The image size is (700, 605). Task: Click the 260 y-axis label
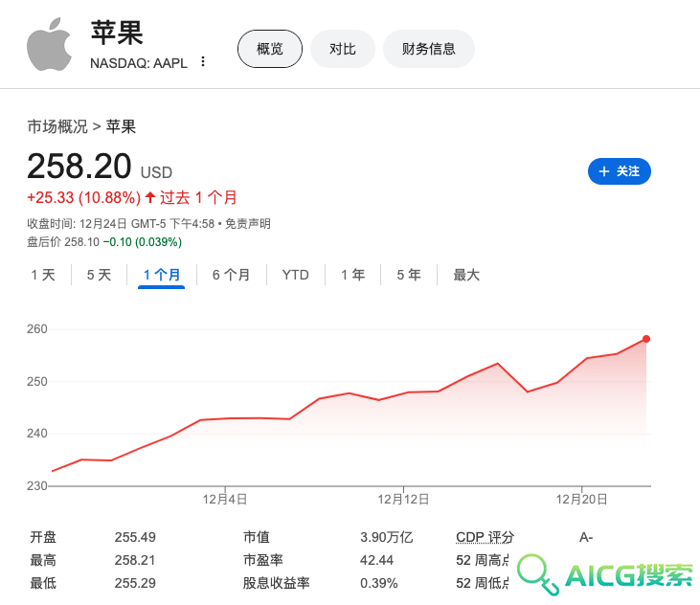(37, 329)
